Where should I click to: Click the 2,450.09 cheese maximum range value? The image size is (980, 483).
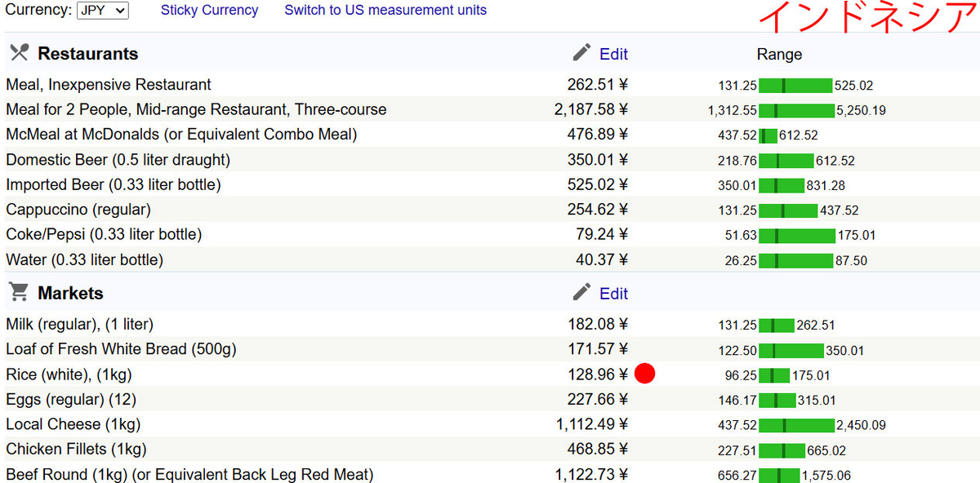[861, 425]
